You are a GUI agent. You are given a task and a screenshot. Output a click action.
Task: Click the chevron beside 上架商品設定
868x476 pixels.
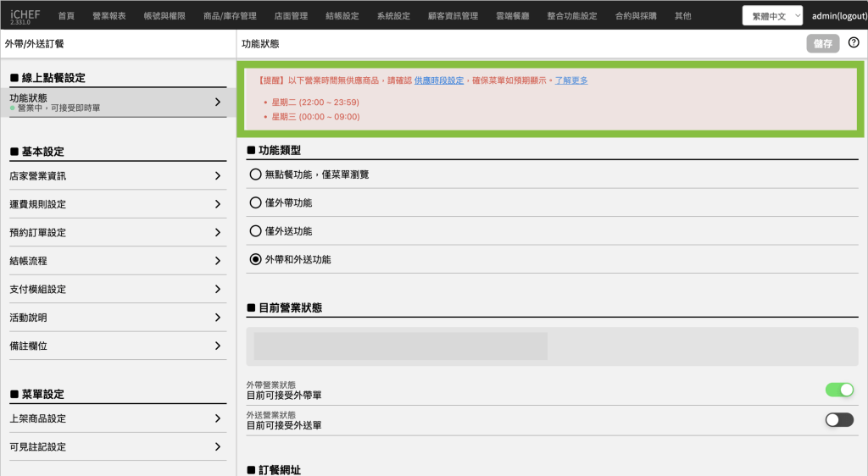pos(218,418)
